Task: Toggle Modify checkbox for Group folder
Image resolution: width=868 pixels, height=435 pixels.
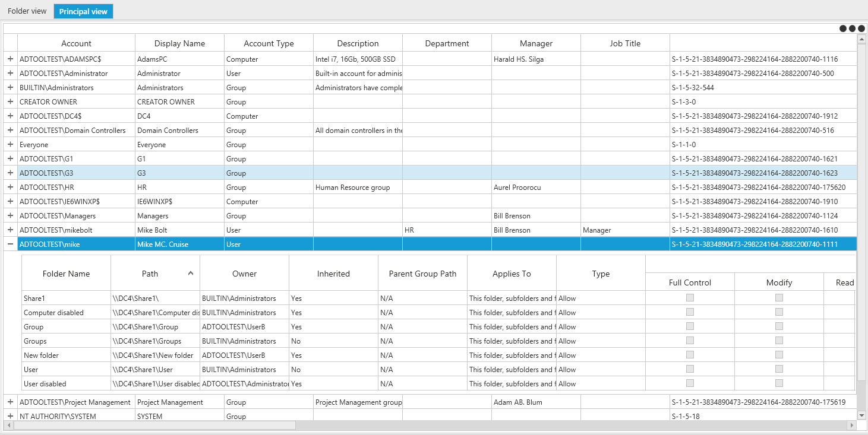Action: coord(779,326)
